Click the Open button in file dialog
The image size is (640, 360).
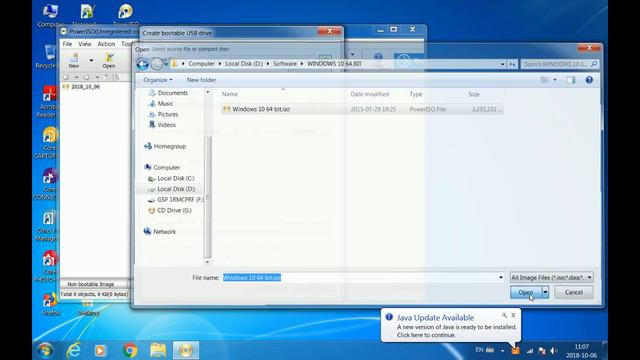pyautogui.click(x=526, y=292)
